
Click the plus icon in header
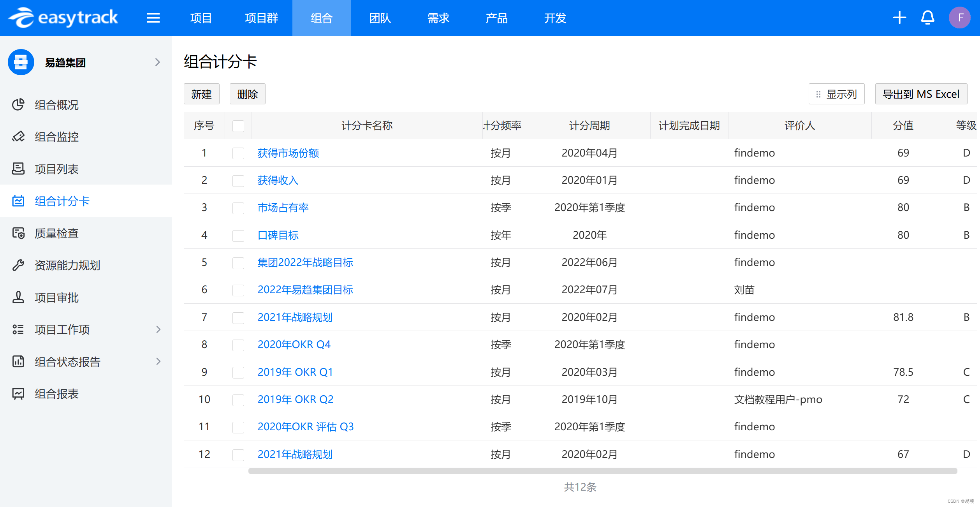[899, 18]
